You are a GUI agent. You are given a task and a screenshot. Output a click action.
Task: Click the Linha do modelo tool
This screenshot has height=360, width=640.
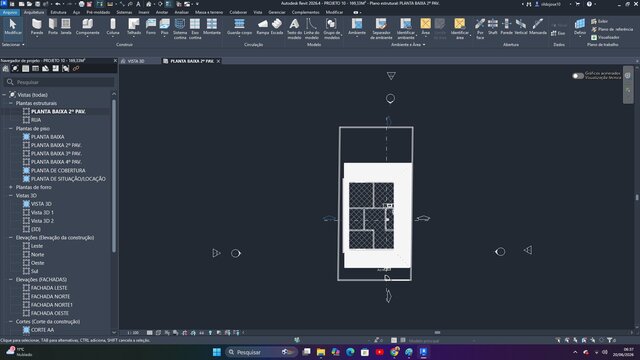pos(311,29)
